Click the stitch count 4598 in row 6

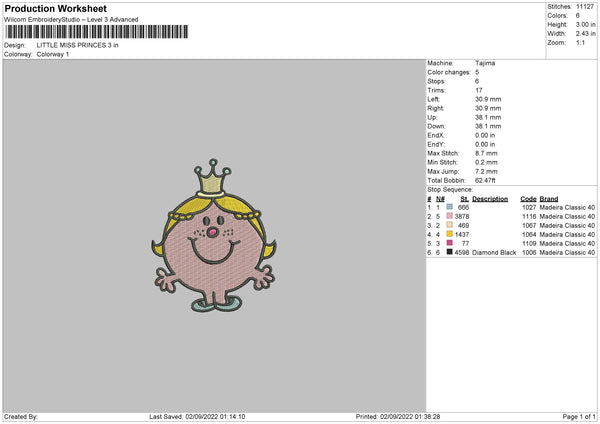pyautogui.click(x=462, y=253)
